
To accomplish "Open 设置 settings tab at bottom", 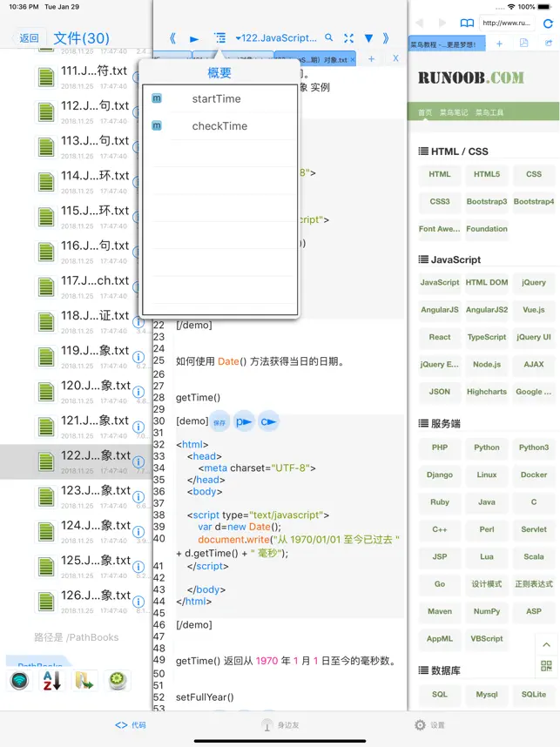I will click(x=429, y=725).
